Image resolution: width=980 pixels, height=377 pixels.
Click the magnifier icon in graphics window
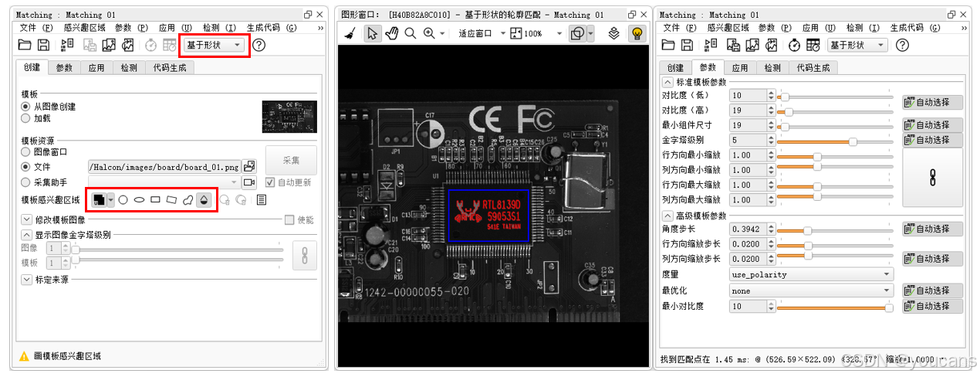[x=411, y=33]
